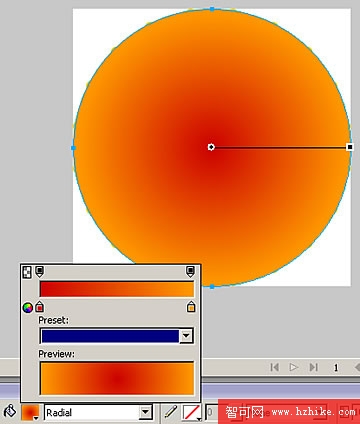Click the round gradient center handle
The image size is (360, 424).
pyautogui.click(x=211, y=147)
